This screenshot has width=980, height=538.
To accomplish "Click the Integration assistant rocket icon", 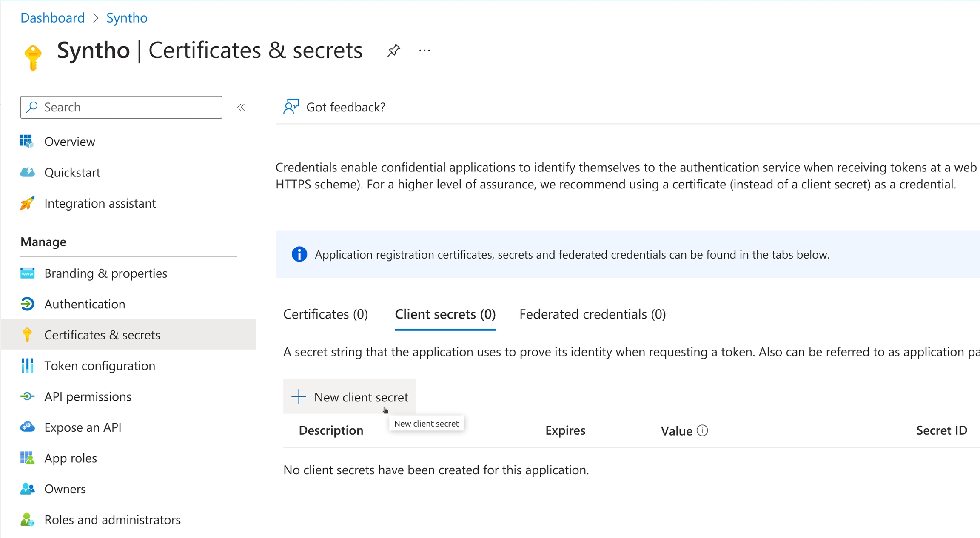I will coord(28,203).
